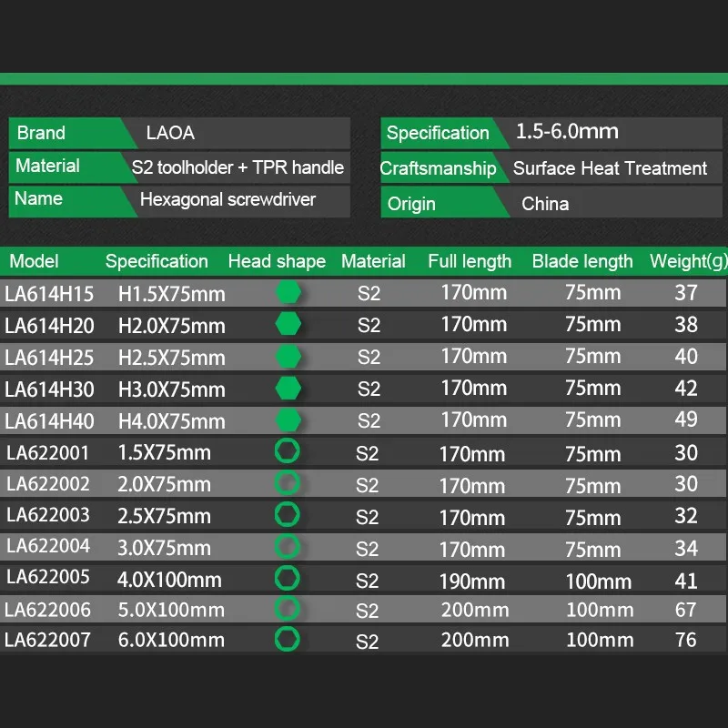The height and width of the screenshot is (728, 728).
Task: Select the hollow hexagon icon in LA622003 row
Action: tap(287, 514)
